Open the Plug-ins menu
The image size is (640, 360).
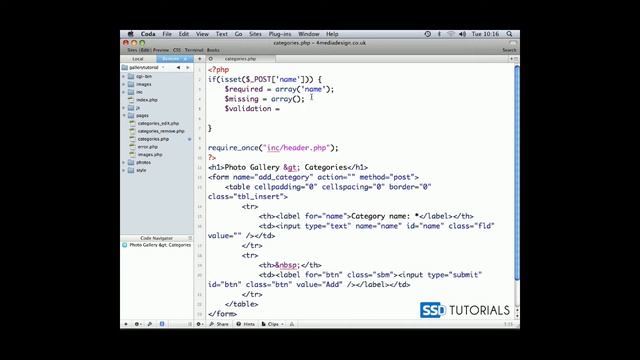(280, 34)
